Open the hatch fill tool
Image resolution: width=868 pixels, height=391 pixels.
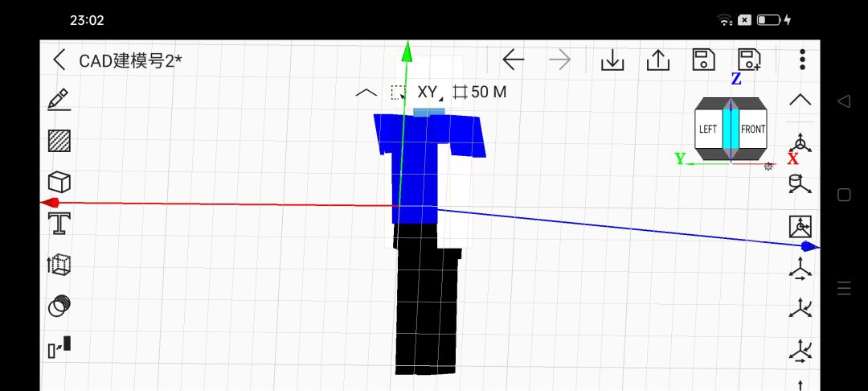coord(59,141)
